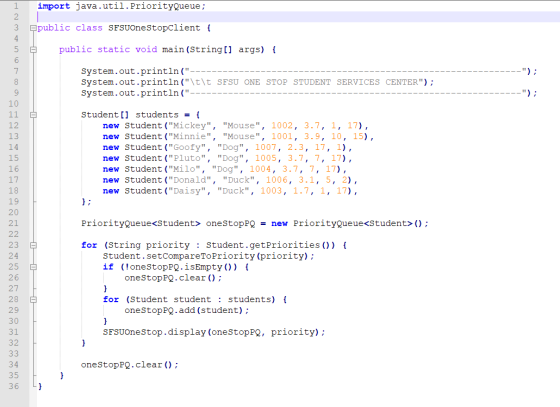Click oneStopPQ.clear() inside the if block
This screenshot has height=407, width=560.
(173, 278)
